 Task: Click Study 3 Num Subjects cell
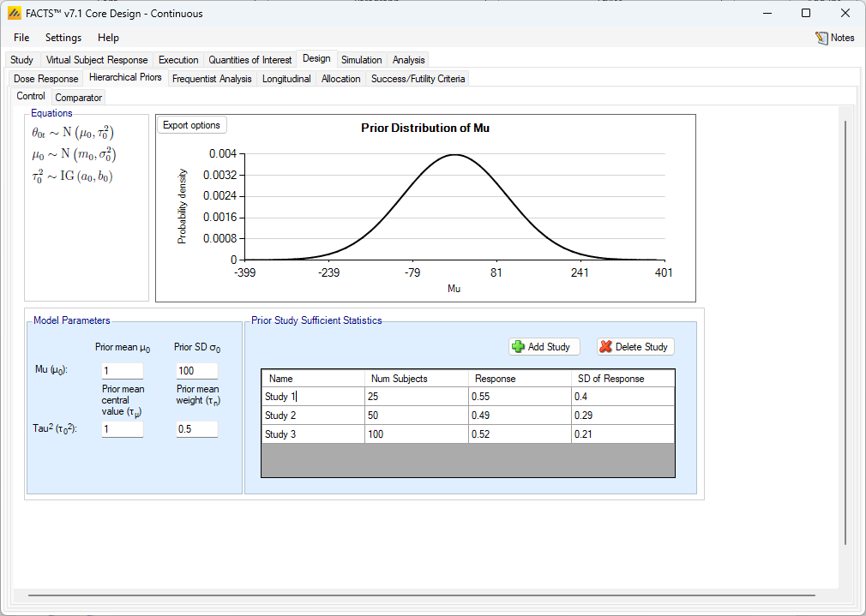click(416, 434)
